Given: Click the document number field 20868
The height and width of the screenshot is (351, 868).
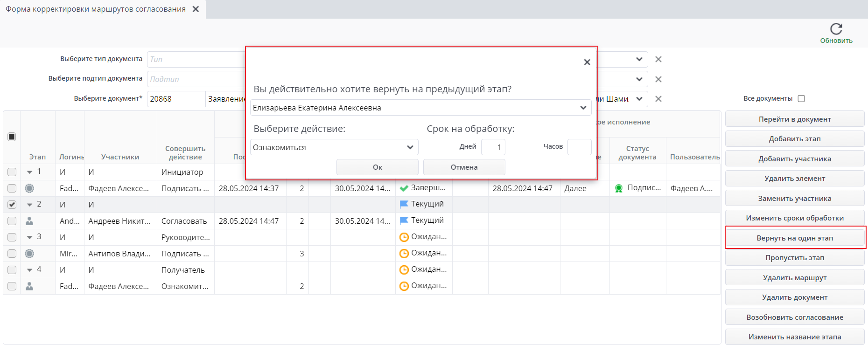Looking at the screenshot, I should point(176,99).
